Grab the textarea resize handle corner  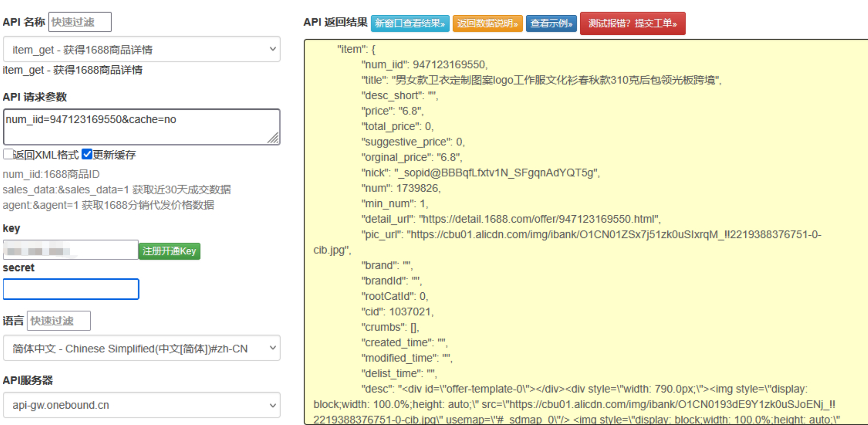[x=274, y=138]
